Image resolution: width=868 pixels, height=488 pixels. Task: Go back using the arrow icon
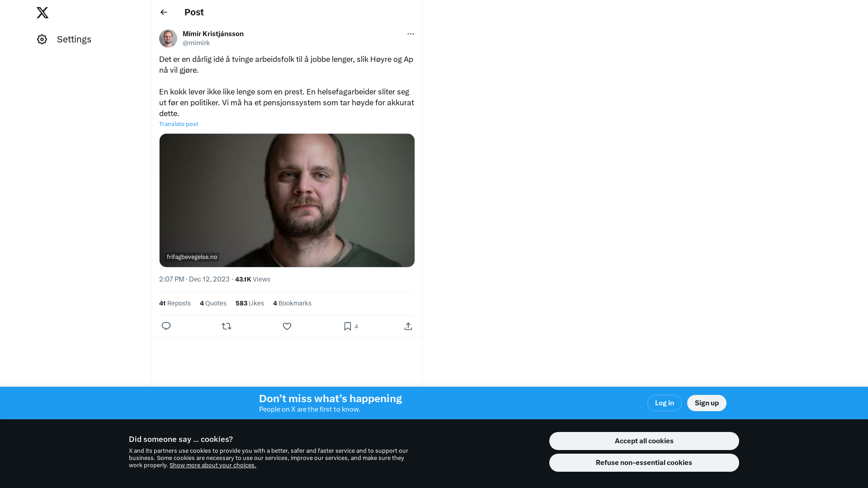(x=164, y=12)
